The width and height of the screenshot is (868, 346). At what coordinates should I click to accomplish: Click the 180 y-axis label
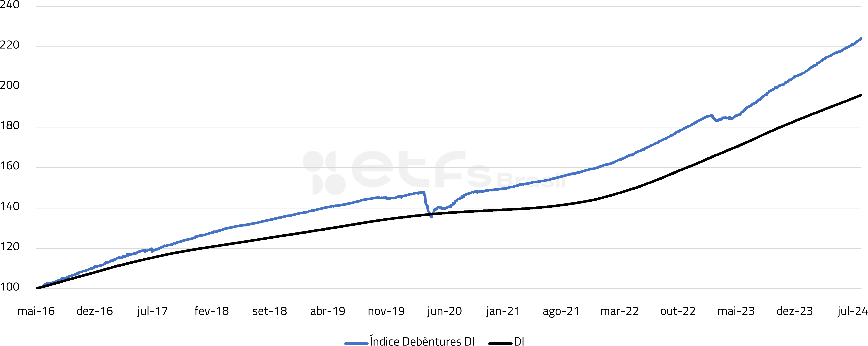coord(10,126)
